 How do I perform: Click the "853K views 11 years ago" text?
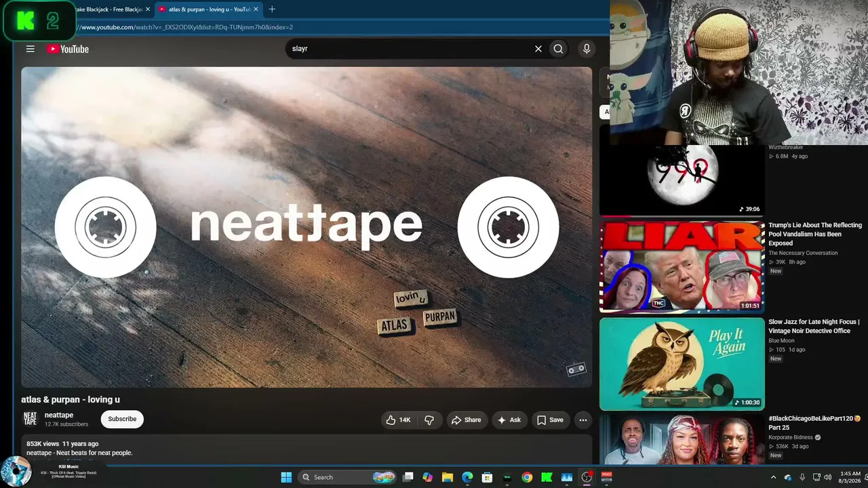click(62, 444)
